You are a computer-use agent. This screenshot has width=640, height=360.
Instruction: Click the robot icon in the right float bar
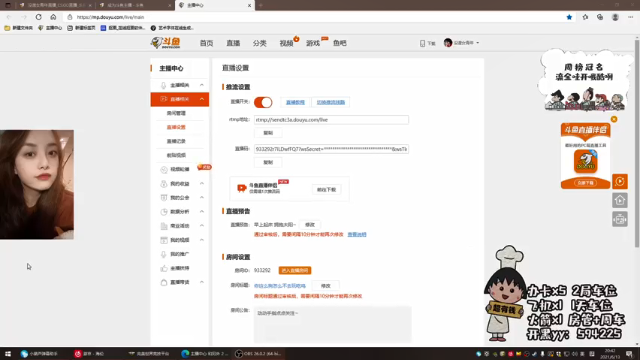(x=620, y=219)
